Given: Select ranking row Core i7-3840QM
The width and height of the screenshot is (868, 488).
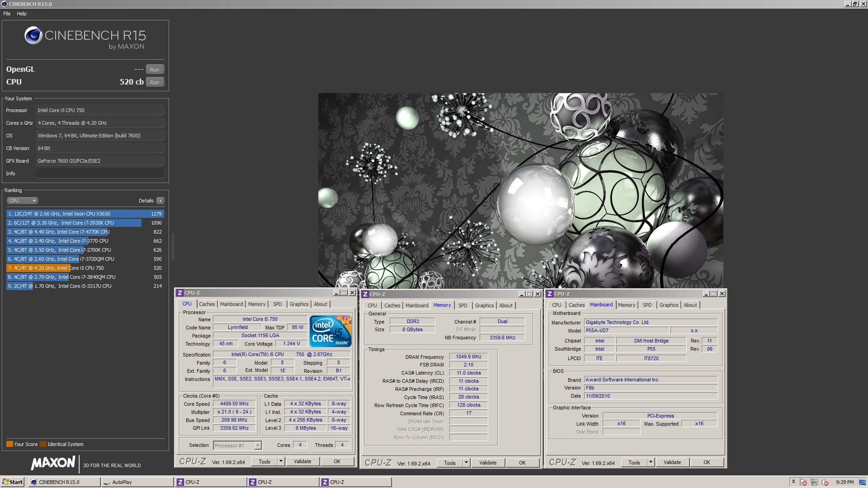Looking at the screenshot, I should pyautogui.click(x=85, y=277).
